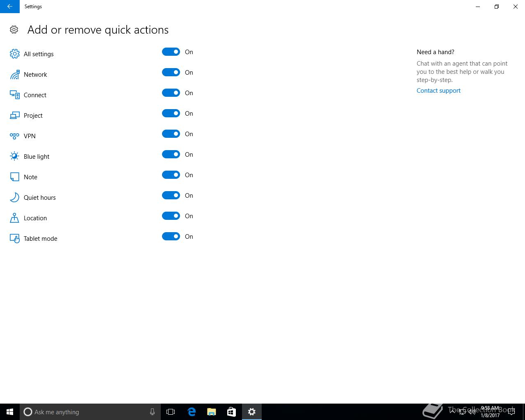Switch off the Tablet mode toggle
The width and height of the screenshot is (525, 420).
tap(171, 236)
